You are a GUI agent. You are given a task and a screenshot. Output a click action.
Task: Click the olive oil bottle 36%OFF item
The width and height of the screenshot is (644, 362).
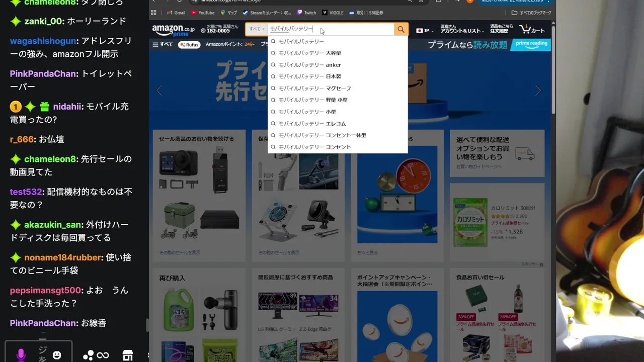click(518, 299)
